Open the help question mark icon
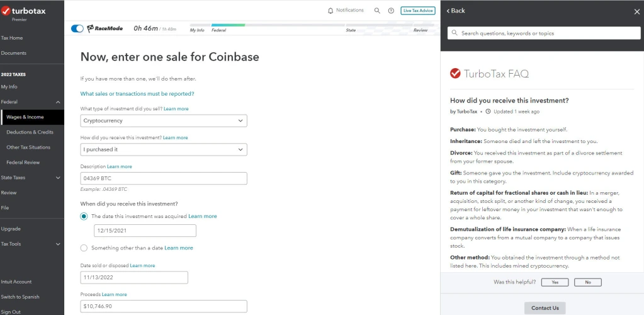The image size is (644, 315). [x=391, y=11]
